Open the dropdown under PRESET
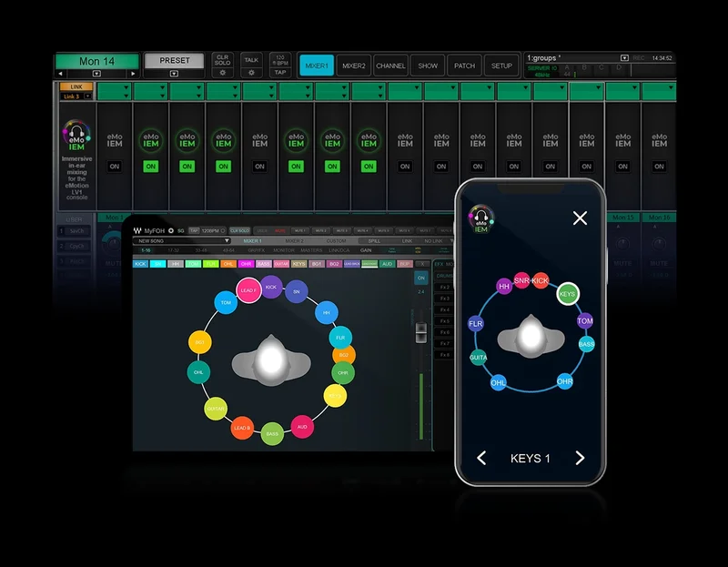 pyautogui.click(x=174, y=74)
